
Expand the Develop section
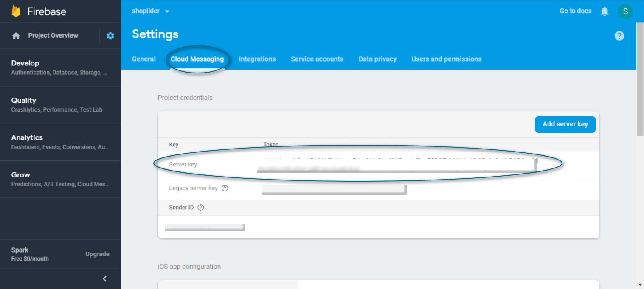[60, 67]
